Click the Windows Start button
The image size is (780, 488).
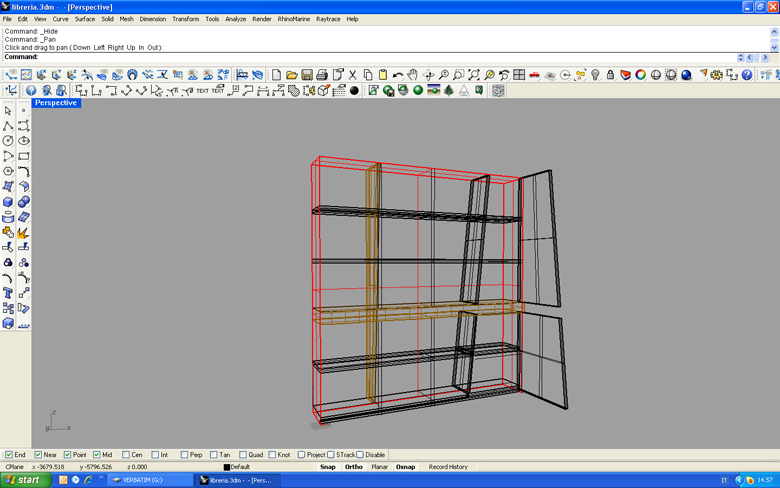coord(25,480)
